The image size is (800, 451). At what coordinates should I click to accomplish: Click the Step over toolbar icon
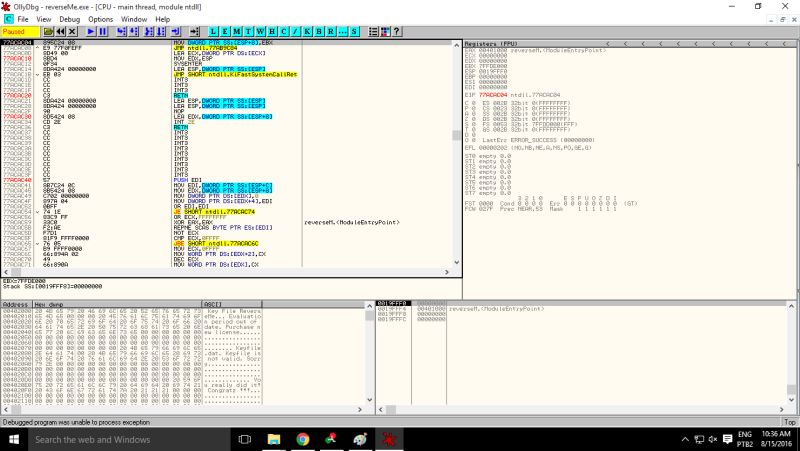134,32
